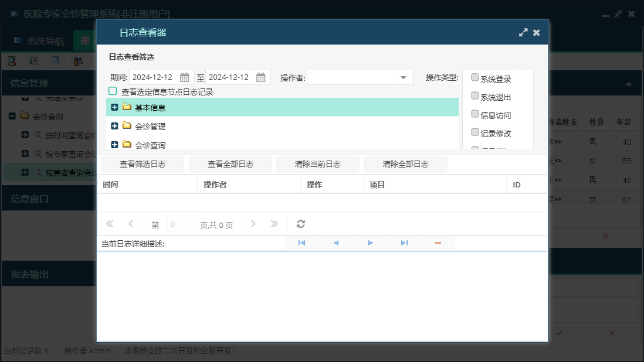The height and width of the screenshot is (362, 644).
Task: Enable the 系统登录 checkbox
Action: click(475, 78)
